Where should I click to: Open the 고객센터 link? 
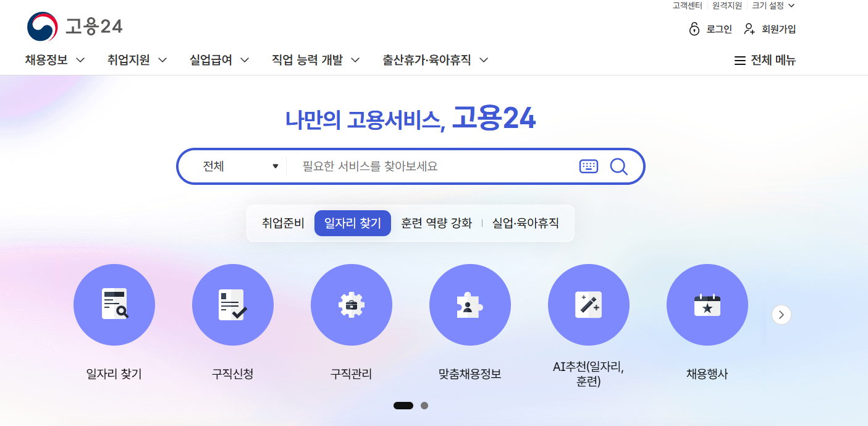click(x=687, y=6)
